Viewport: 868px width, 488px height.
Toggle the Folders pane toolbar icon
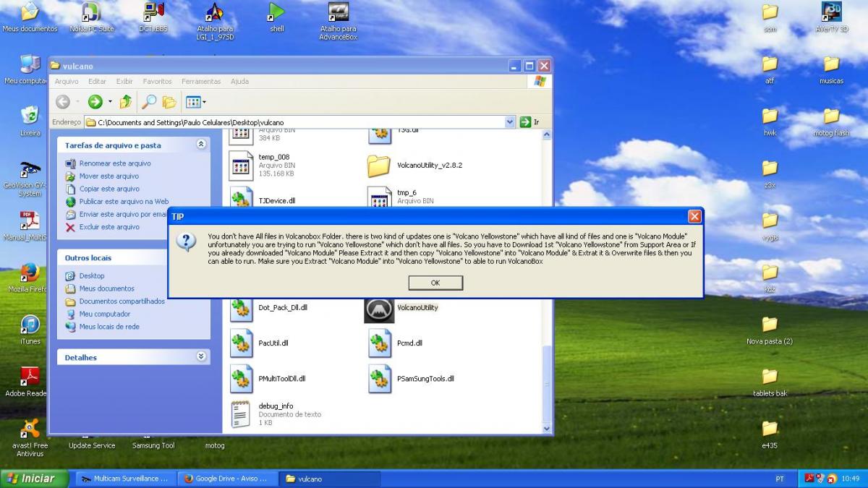pos(169,102)
